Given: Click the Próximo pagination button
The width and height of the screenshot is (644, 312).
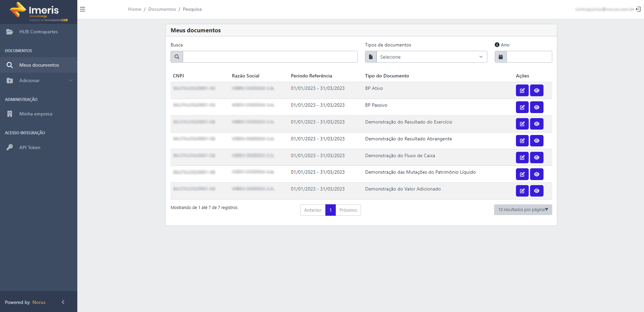Looking at the screenshot, I should pyautogui.click(x=348, y=210).
